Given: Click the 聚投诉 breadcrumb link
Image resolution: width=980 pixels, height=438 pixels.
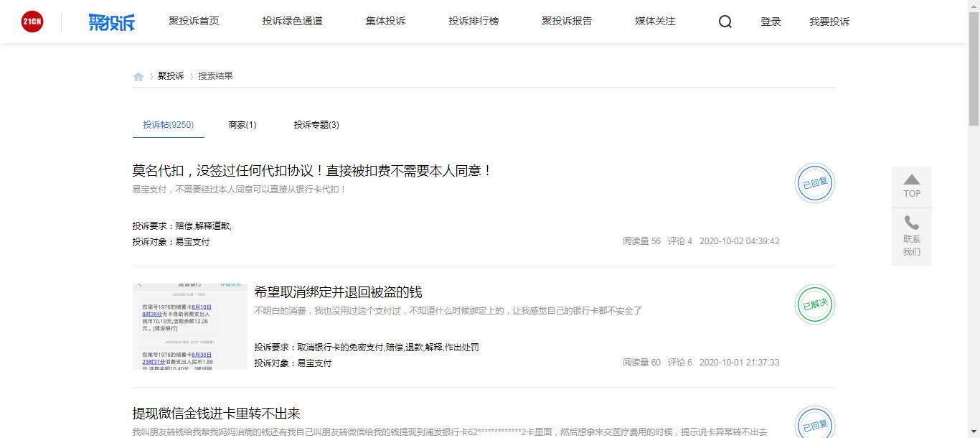Looking at the screenshot, I should (x=171, y=75).
